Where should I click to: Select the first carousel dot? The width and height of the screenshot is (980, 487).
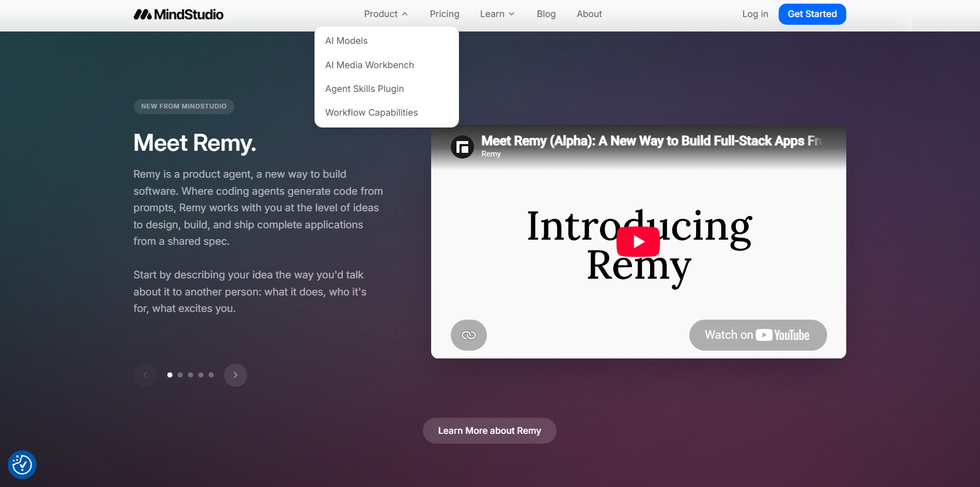(170, 375)
